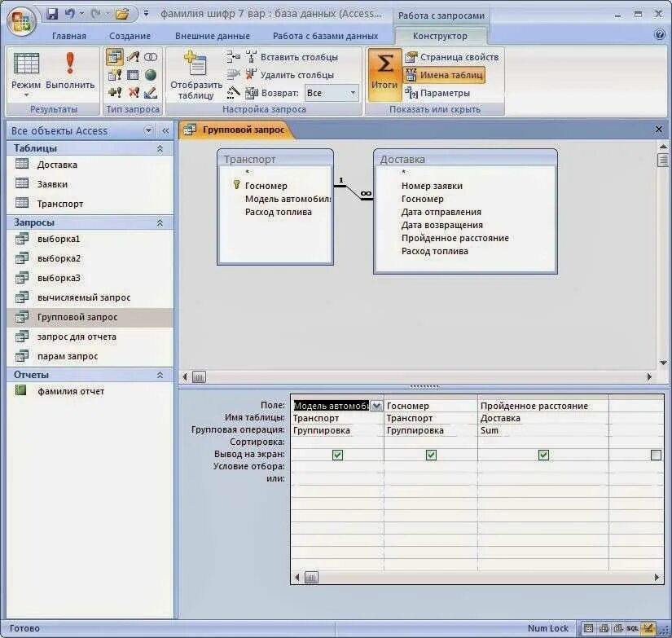
Task: Collapse the Таблицы group
Action: 160,148
